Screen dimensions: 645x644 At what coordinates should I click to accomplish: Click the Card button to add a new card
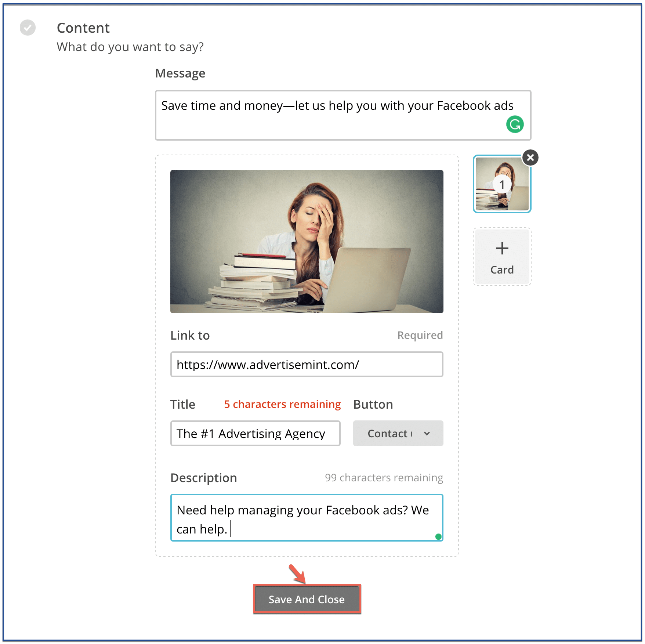pos(501,256)
